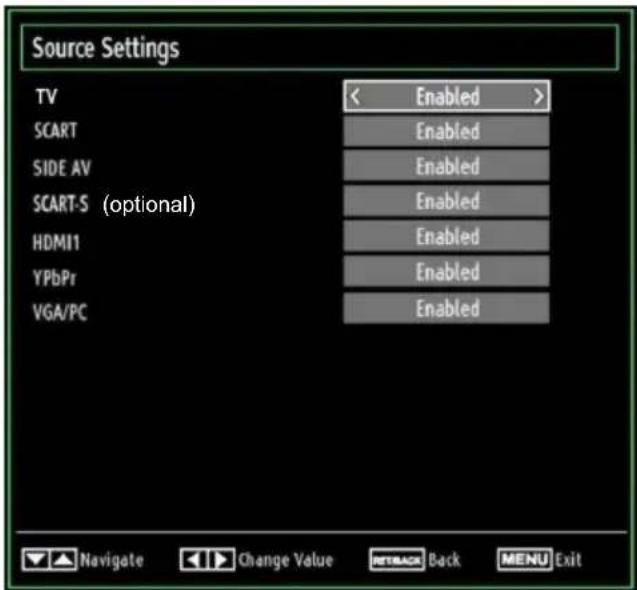Viewport: 637px width, 590px height.
Task: Click the Exit label
Action: point(568,560)
